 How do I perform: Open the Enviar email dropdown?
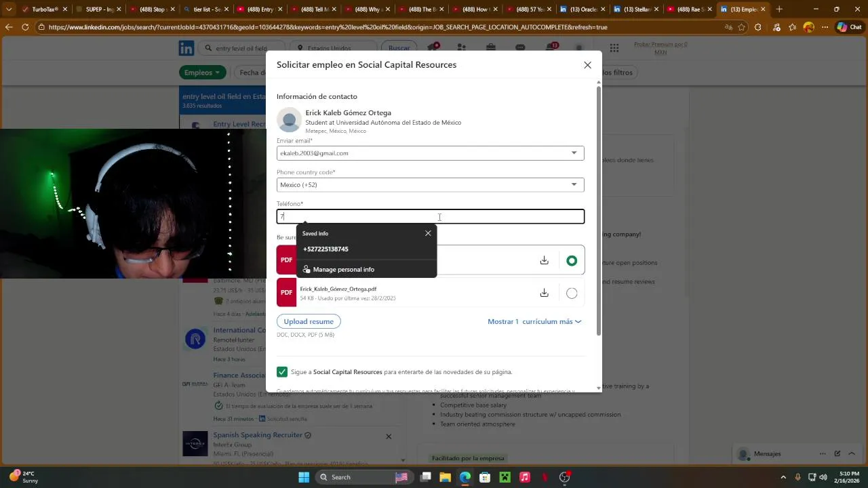(x=430, y=153)
